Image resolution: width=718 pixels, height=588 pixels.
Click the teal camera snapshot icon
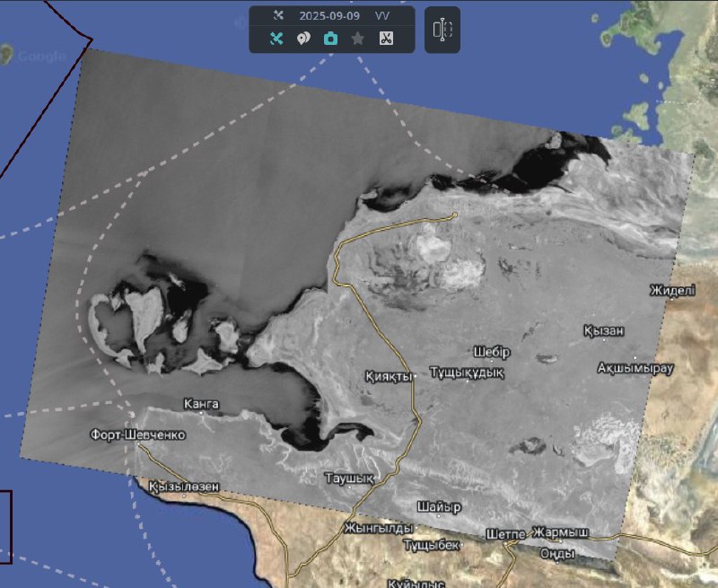330,39
